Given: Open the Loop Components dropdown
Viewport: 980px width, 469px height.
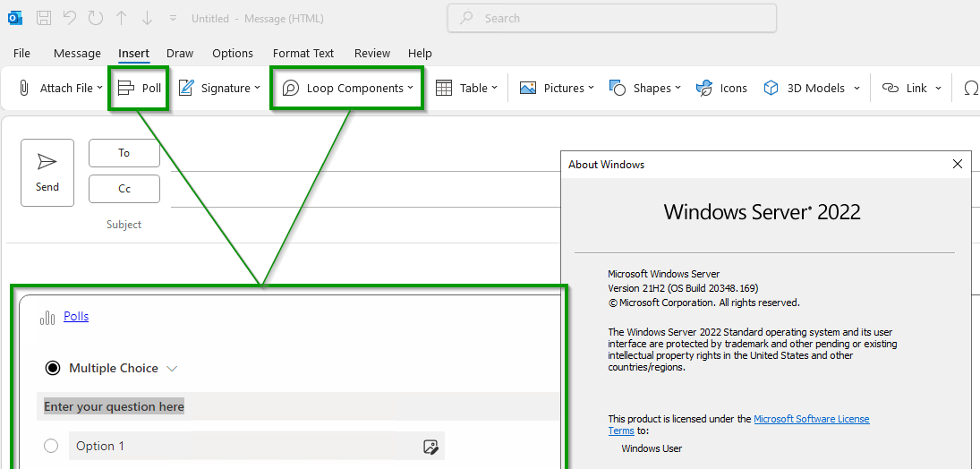Looking at the screenshot, I should 347,89.
